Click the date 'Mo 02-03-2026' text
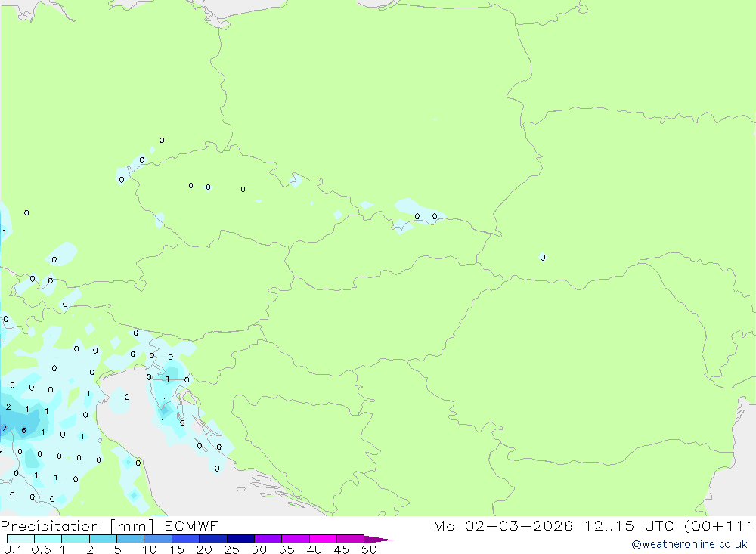This screenshot has width=756, height=554. coord(503,525)
